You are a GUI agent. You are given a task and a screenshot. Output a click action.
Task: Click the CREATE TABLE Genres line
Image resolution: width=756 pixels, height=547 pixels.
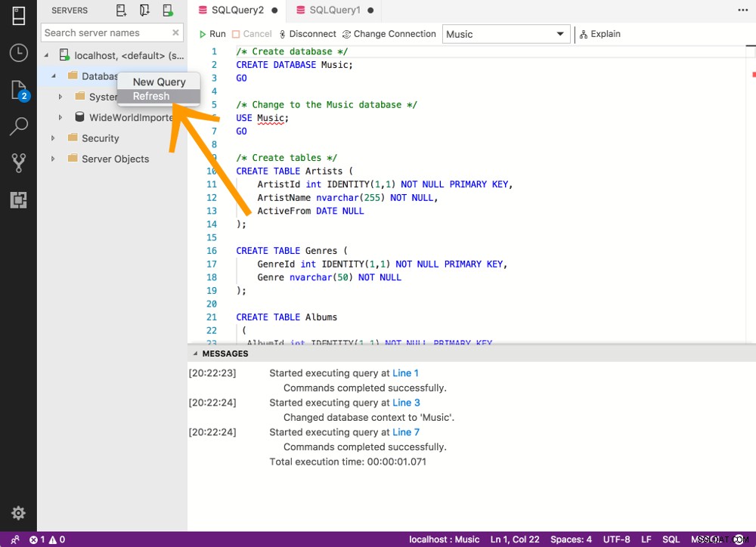(x=291, y=251)
